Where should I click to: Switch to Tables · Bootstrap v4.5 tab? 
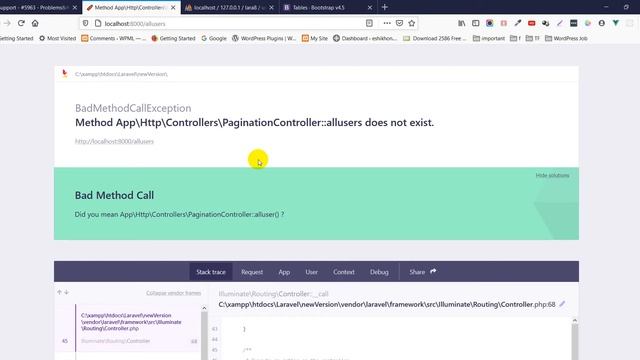coord(327,7)
